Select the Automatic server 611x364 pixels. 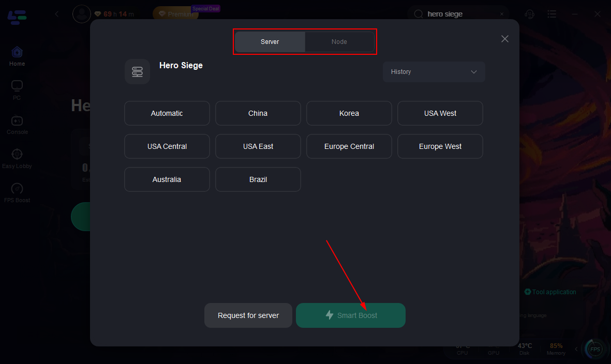coord(167,113)
